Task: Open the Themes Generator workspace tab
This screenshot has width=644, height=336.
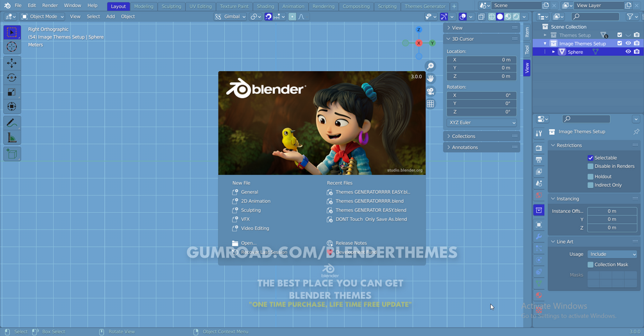Action: click(x=425, y=6)
